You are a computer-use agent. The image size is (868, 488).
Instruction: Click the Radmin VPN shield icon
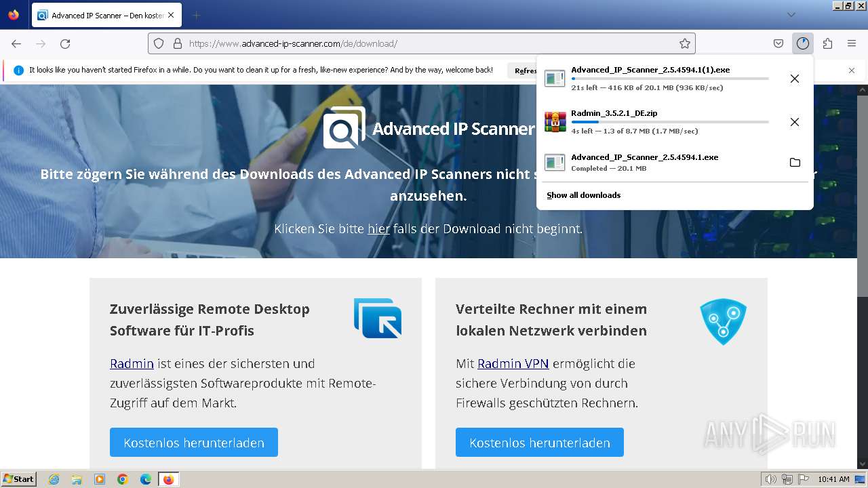(723, 321)
